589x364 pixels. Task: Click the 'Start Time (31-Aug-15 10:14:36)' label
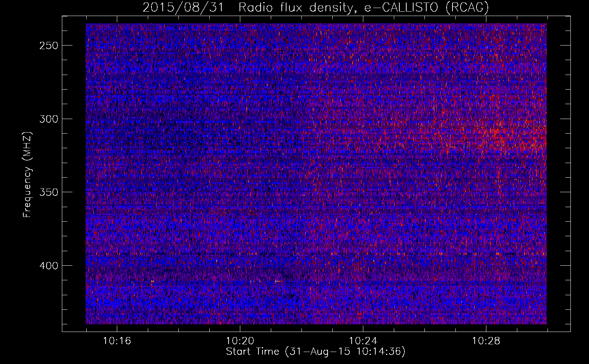click(316, 352)
